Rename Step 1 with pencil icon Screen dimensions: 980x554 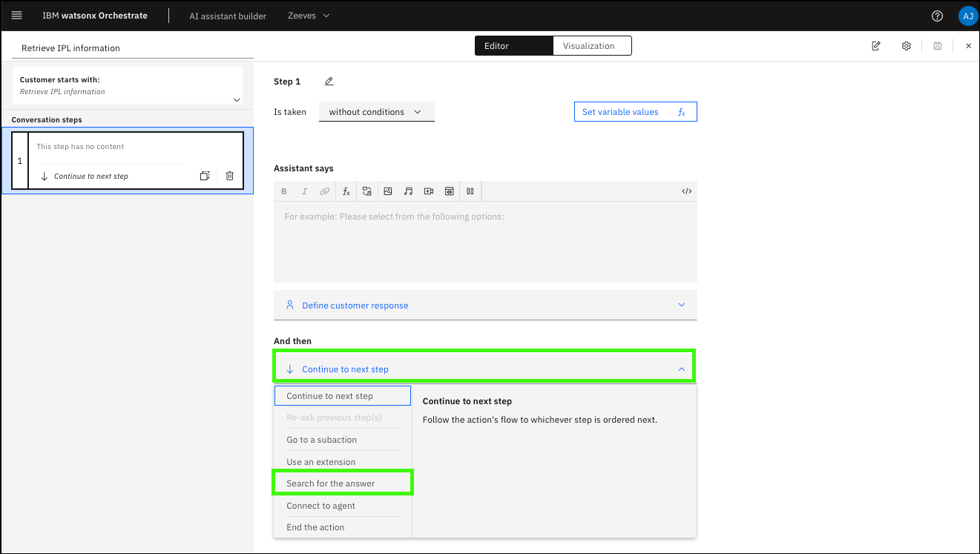tap(329, 82)
